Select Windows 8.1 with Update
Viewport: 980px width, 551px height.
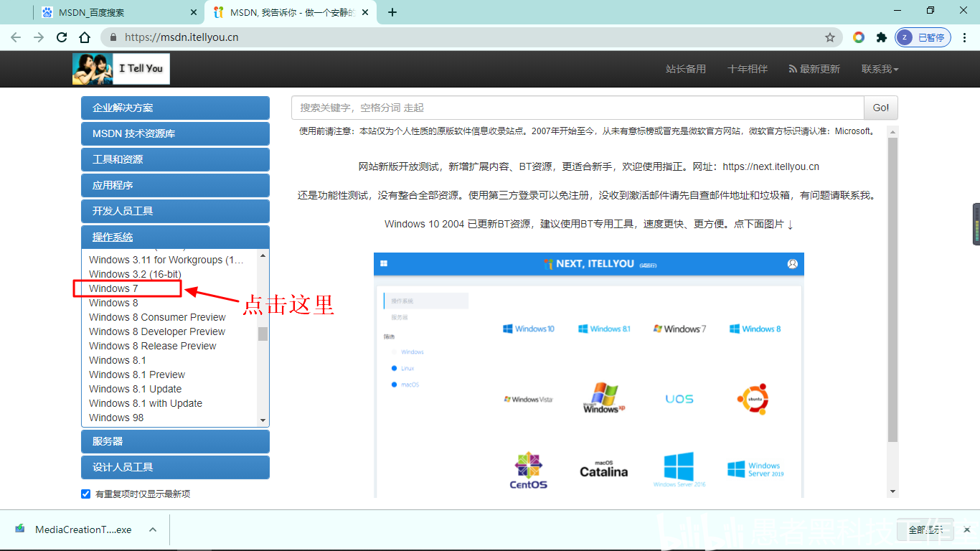click(x=146, y=403)
